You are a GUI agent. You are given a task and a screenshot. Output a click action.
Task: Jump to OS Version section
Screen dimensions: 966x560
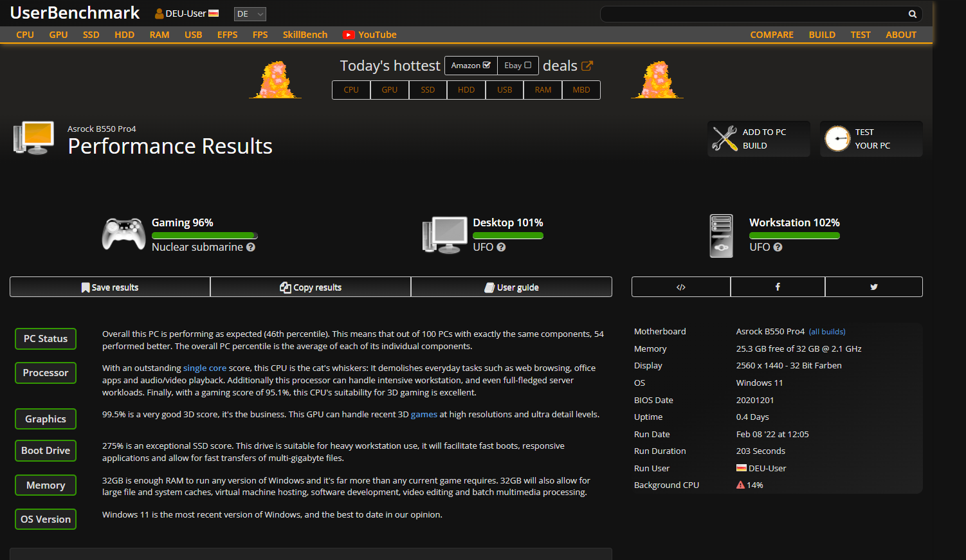tap(46, 519)
